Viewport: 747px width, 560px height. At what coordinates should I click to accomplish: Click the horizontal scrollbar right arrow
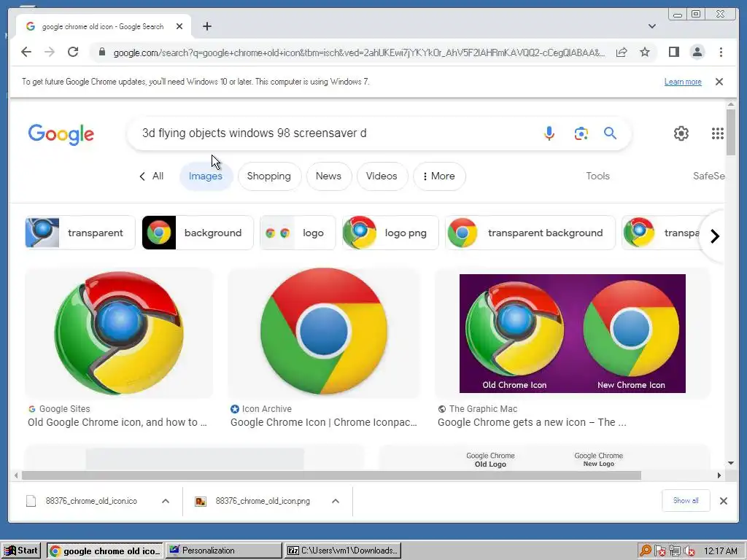(x=719, y=475)
